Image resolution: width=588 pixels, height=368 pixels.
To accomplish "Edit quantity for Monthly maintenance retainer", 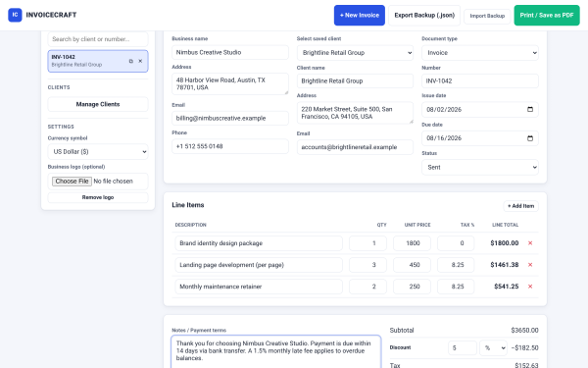I will (x=367, y=287).
